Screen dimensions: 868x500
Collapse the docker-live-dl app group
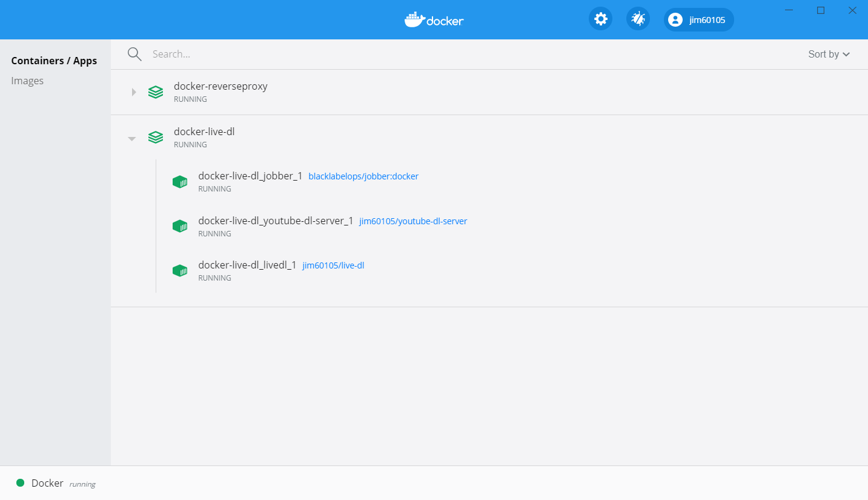click(x=131, y=139)
